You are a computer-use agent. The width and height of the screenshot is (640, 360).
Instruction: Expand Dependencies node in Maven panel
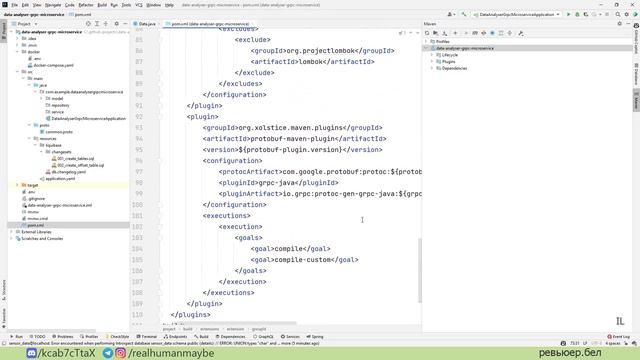tap(432, 68)
